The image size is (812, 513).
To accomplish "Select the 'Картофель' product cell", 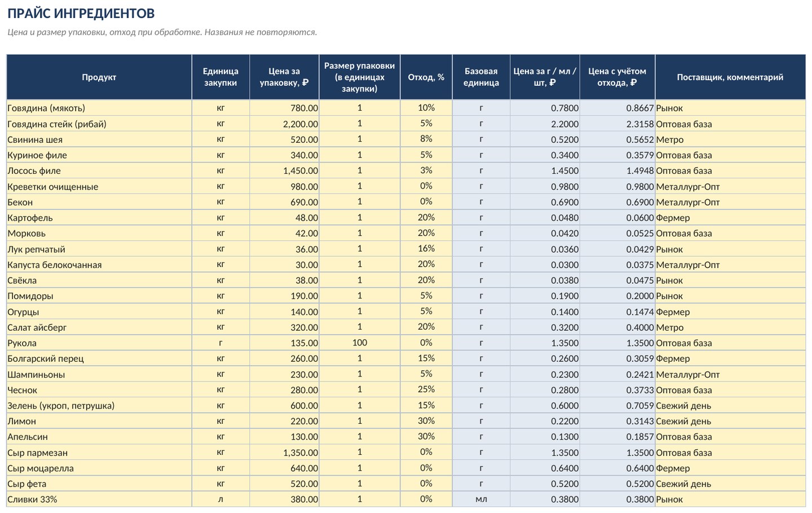I will coord(99,218).
